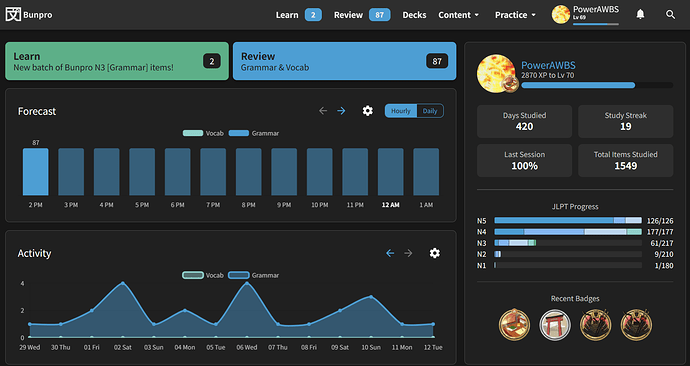
Task: Click the Study Streak 19 stat
Action: tap(626, 121)
